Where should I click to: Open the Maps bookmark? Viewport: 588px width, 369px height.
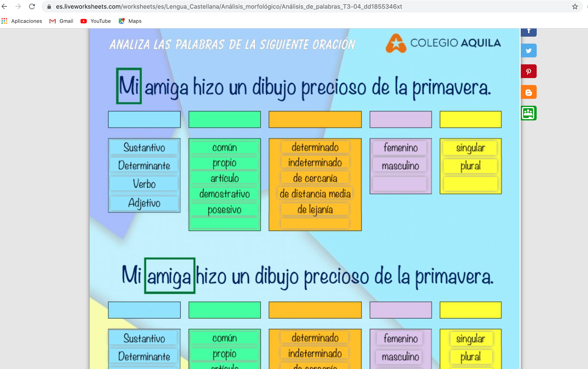tap(130, 21)
